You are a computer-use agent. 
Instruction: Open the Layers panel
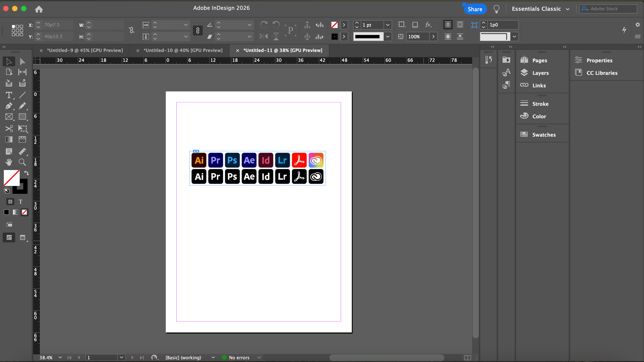(540, 73)
